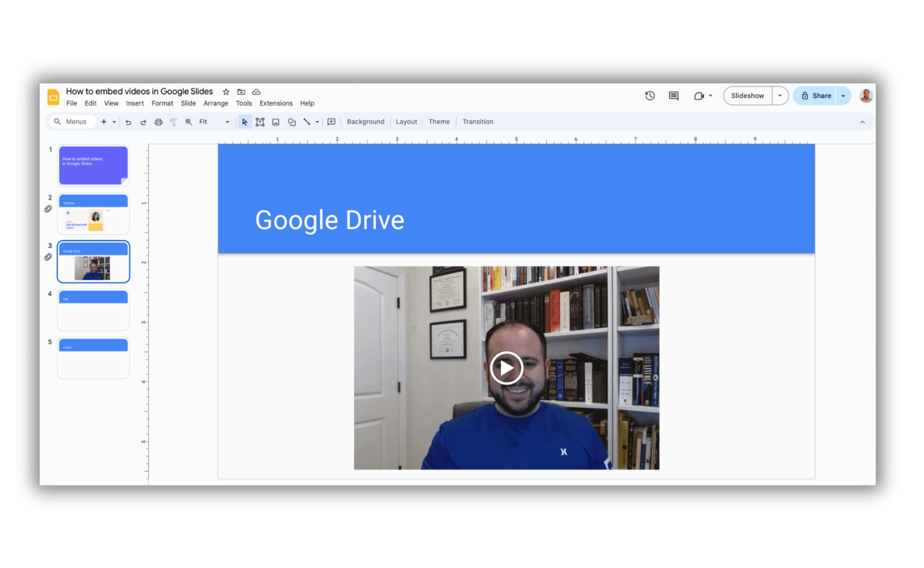924x568 pixels.
Task: Star this presentation
Action: click(x=226, y=92)
